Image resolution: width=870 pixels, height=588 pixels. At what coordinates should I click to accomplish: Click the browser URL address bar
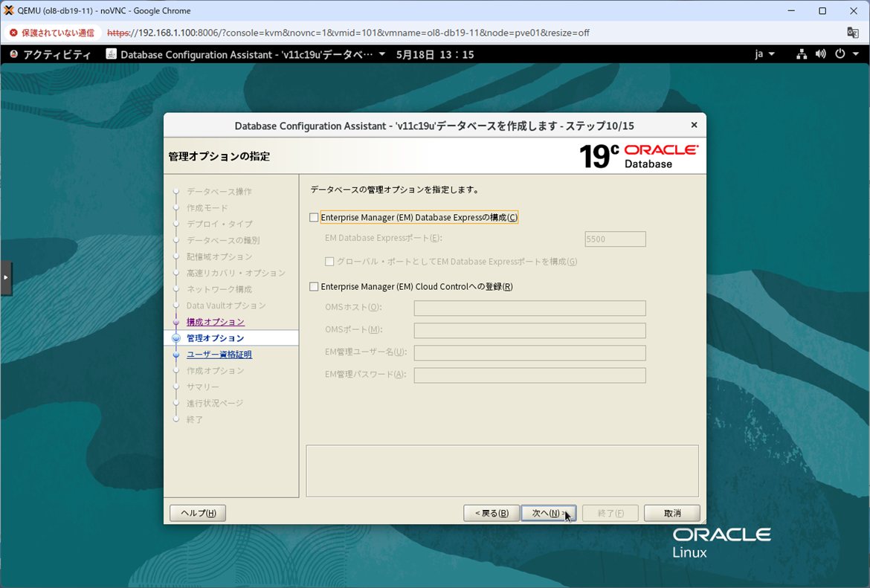(349, 33)
